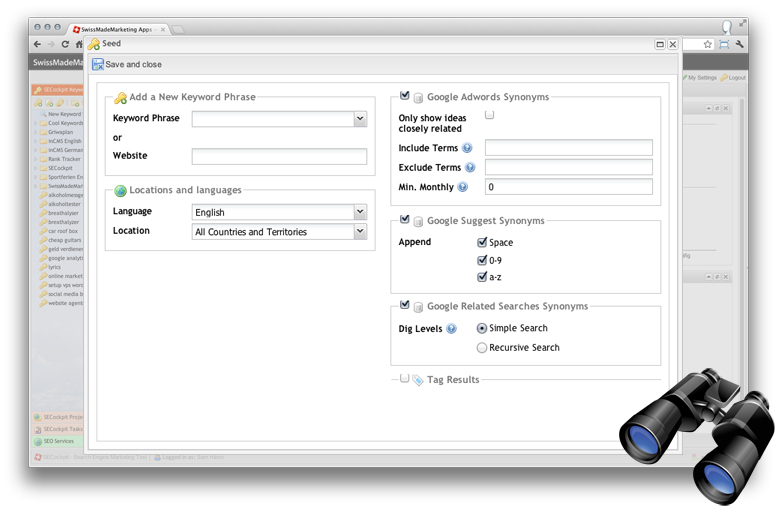Screen dimensions: 777x507
Task: Close the SwissMadeMarketing Apps browser tab
Action: point(163,30)
